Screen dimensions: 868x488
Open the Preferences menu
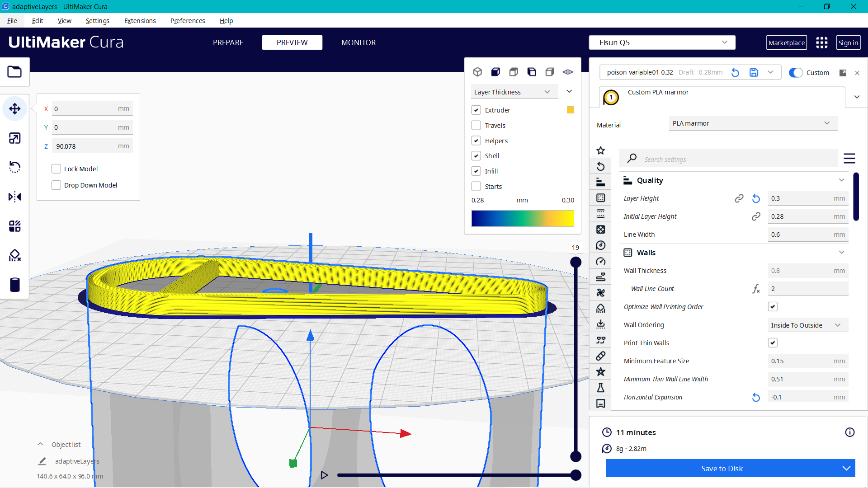pyautogui.click(x=188, y=21)
